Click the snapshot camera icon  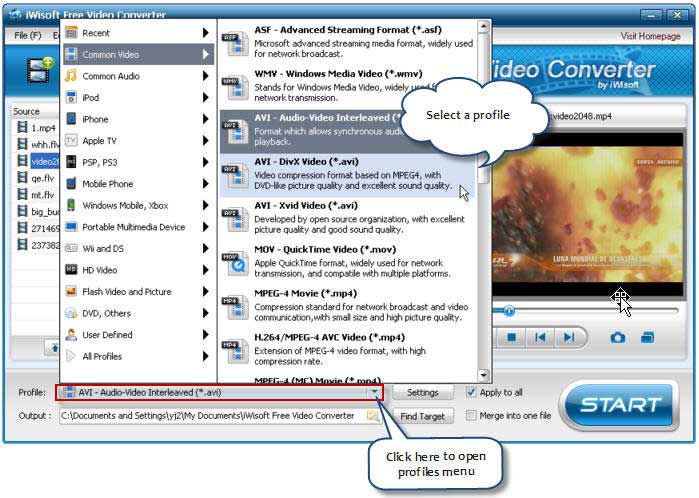click(x=617, y=337)
